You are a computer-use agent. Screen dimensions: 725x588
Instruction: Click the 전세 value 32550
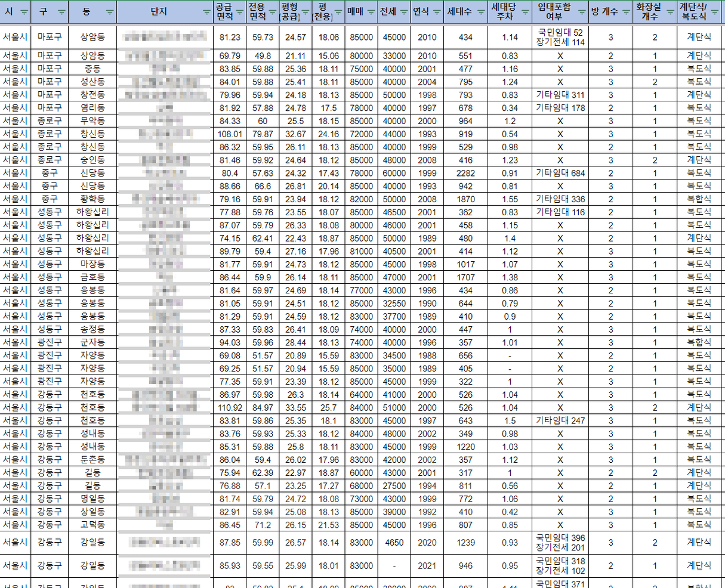[394, 304]
